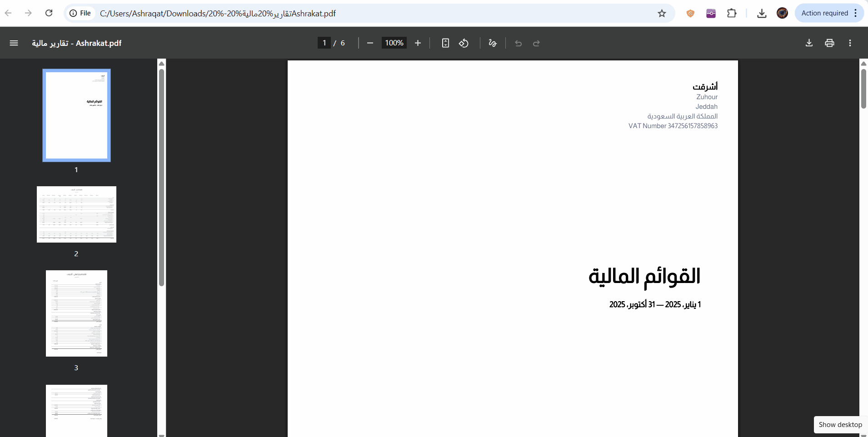The image size is (868, 437).
Task: Toggle the PDF sidebar menu icon
Action: coord(14,43)
